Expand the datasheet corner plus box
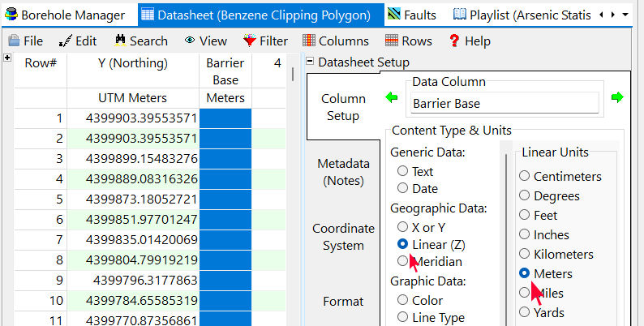Screen dimensions: 644x326 click(x=8, y=58)
